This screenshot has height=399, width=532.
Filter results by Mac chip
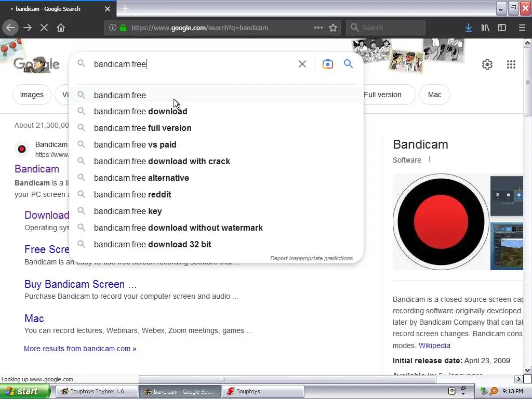[435, 95]
